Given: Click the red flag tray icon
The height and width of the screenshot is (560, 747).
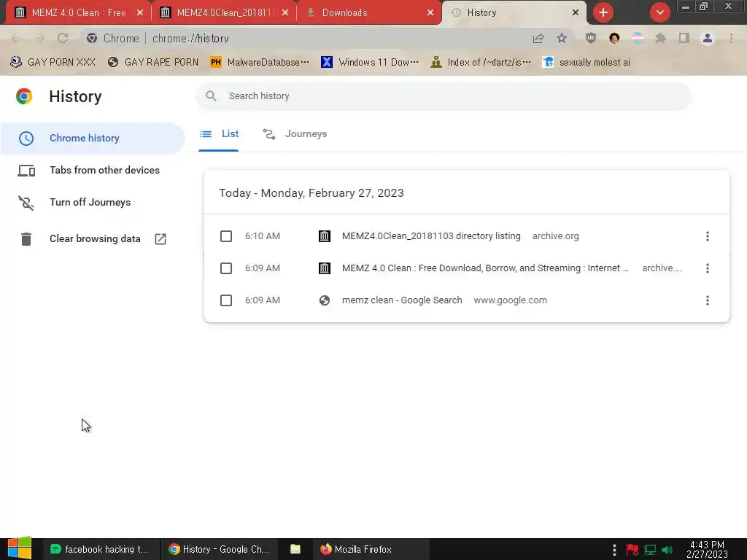Looking at the screenshot, I should tap(632, 550).
